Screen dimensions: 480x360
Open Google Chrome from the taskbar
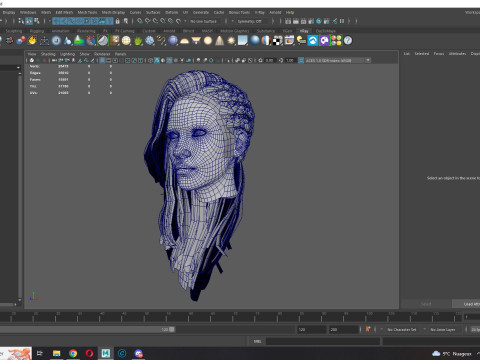click(73, 353)
